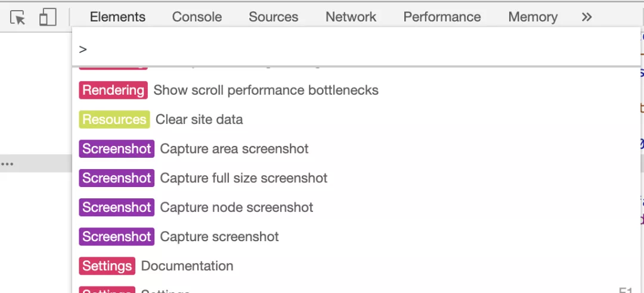644x293 pixels.
Task: Open the Network tab
Action: (x=351, y=17)
